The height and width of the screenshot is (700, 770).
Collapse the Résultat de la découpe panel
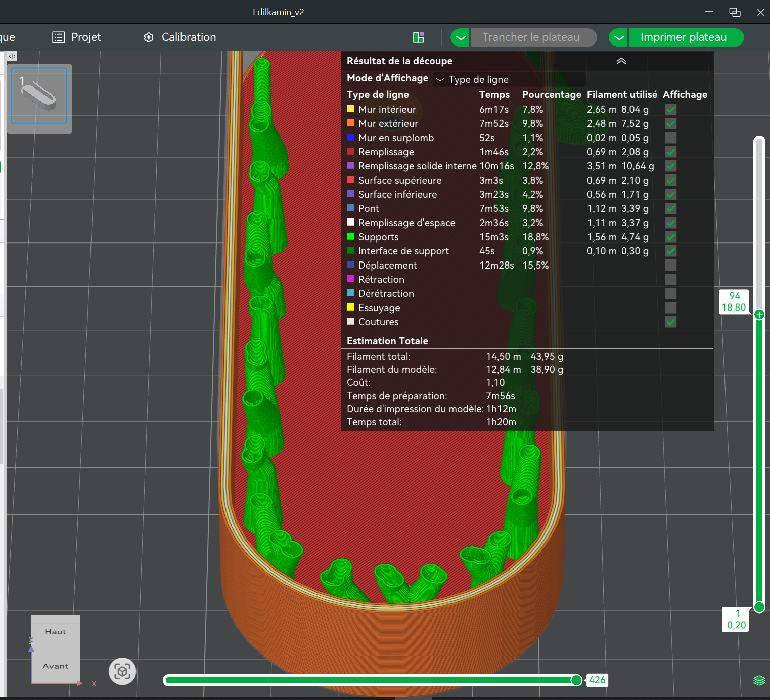pyautogui.click(x=621, y=61)
